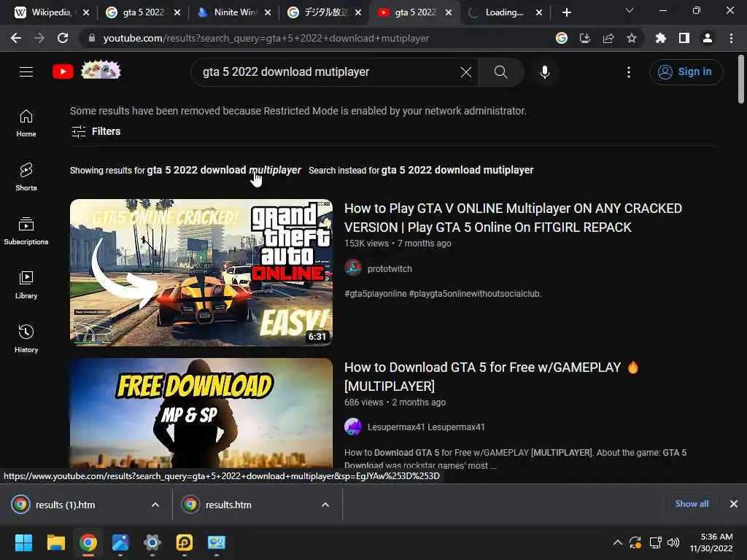
Task: Start voice search with the microphone
Action: coord(545,72)
